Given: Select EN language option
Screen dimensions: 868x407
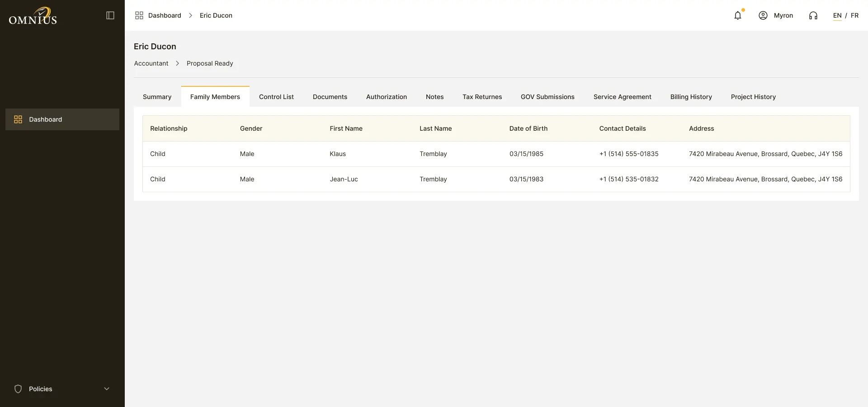Looking at the screenshot, I should (837, 15).
